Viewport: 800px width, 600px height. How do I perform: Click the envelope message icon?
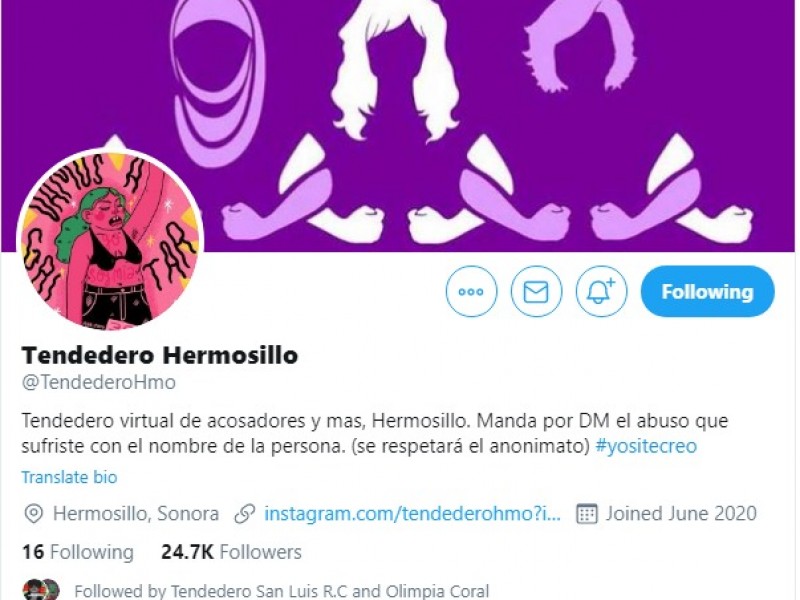(536, 292)
